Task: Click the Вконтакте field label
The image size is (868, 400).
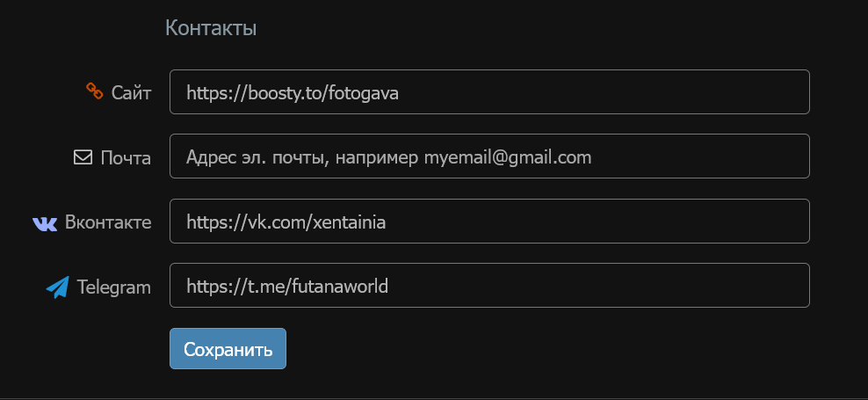Action: (108, 222)
